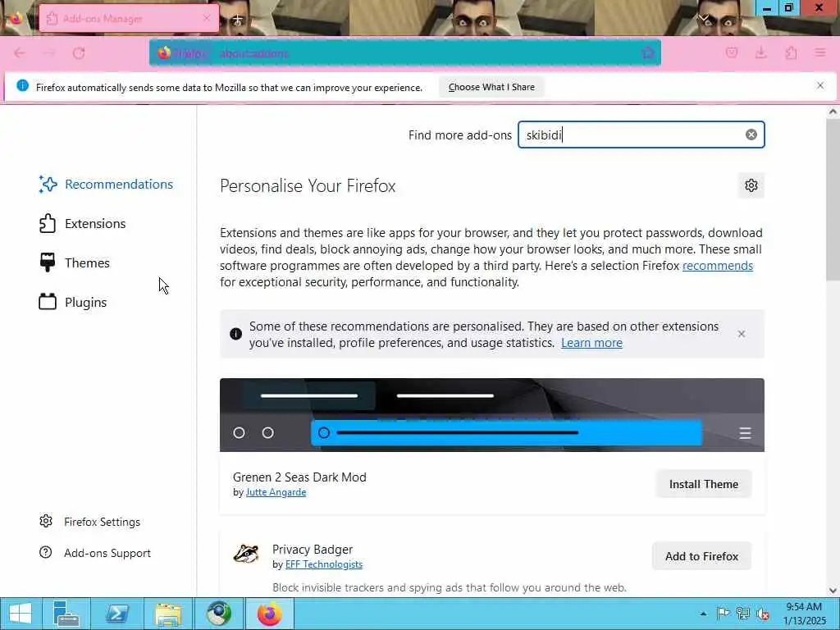The image size is (840, 630).
Task: Open File Explorer from taskbar
Action: (x=167, y=614)
